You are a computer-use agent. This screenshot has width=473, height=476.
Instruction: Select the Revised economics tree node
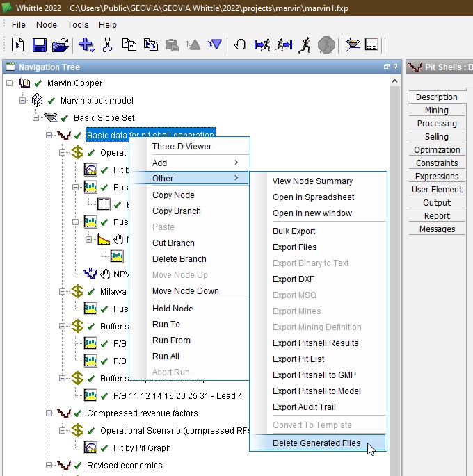[x=125, y=465]
